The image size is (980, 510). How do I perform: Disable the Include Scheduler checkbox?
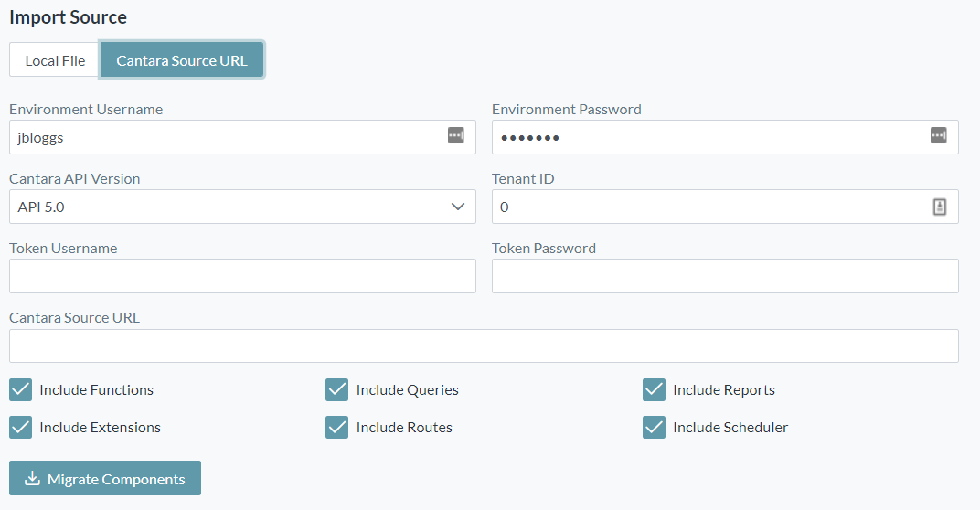(x=654, y=428)
